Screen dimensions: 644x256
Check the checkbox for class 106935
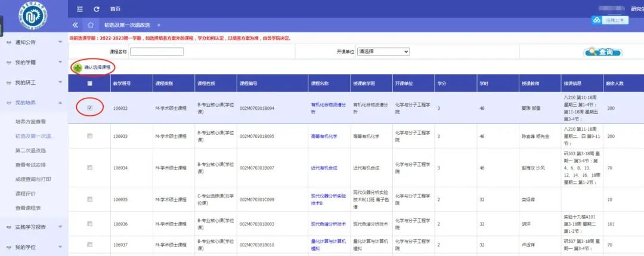pyautogui.click(x=89, y=199)
